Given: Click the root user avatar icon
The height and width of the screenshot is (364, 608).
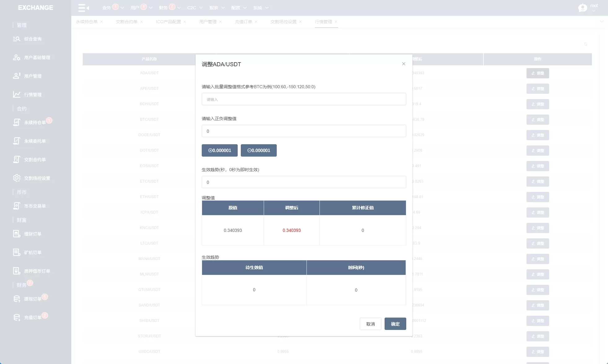Looking at the screenshot, I should pos(583,8).
